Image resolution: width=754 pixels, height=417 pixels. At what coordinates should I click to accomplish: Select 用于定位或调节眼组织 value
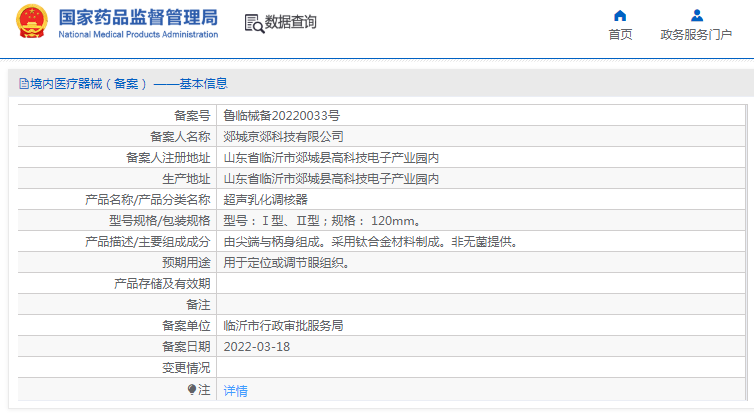(x=287, y=263)
